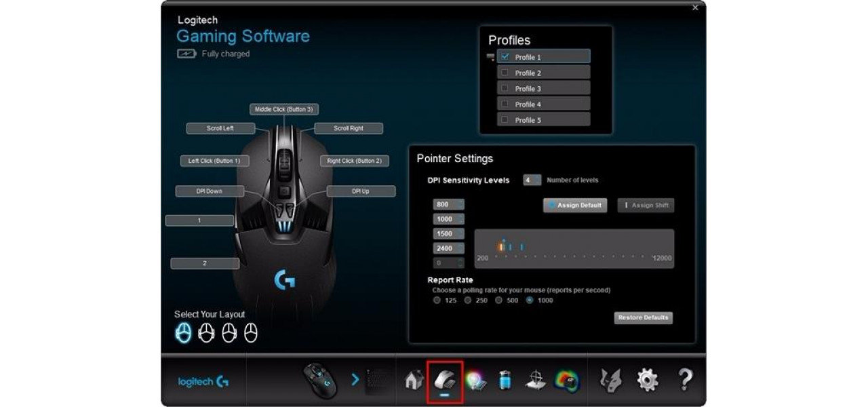868x407 pixels.
Task: Click the Number of levels field
Action: point(532,180)
